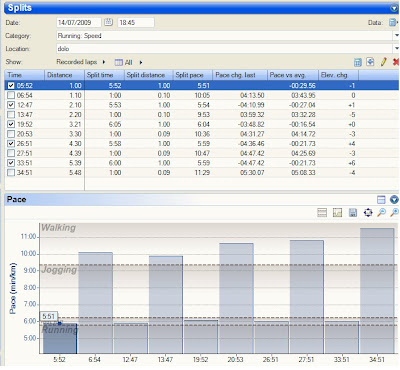Open the splits column chooser table icon
400x370 pixels.
point(357,62)
